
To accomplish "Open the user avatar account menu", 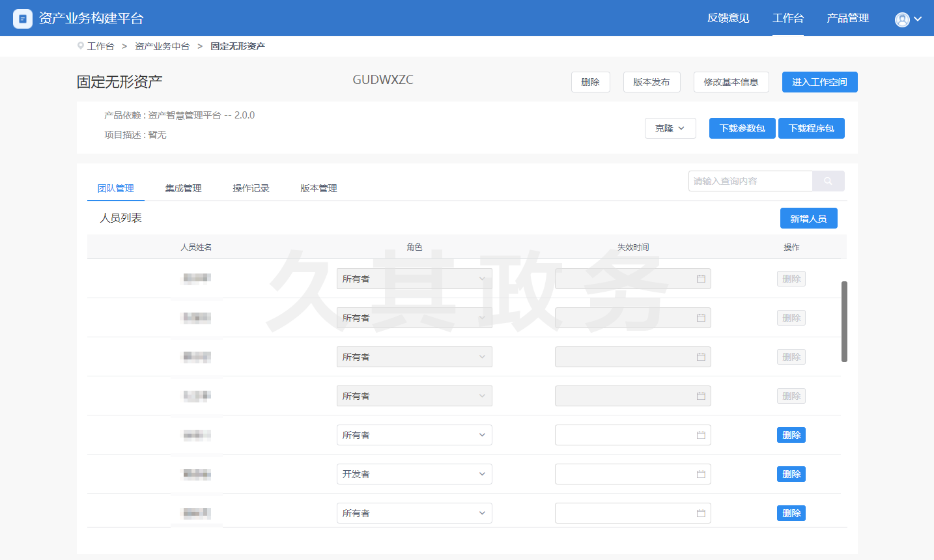I will point(907,20).
